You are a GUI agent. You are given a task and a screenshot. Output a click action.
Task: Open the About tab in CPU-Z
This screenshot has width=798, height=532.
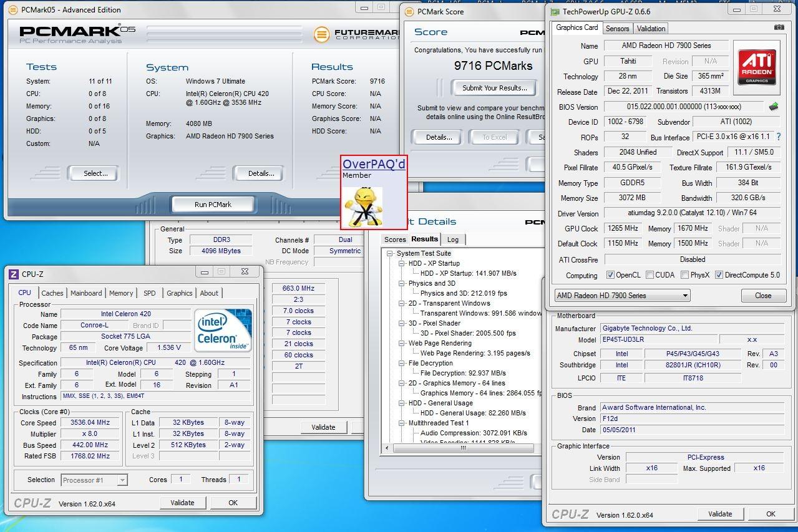209,293
